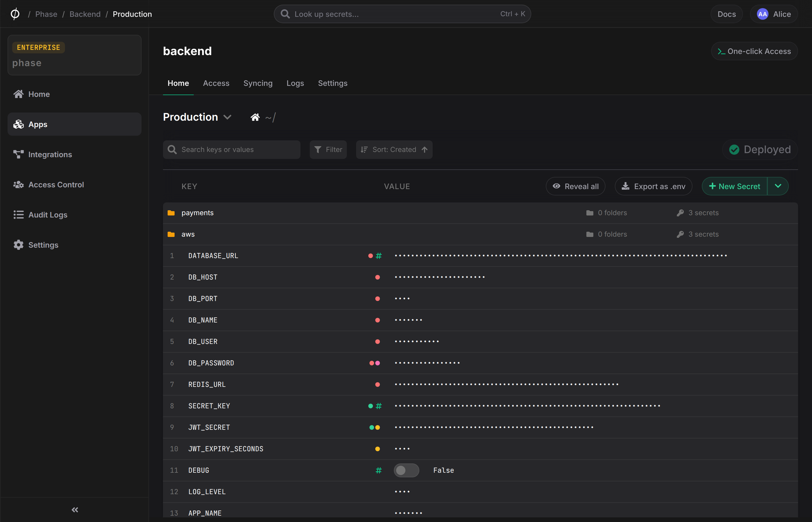Click the LOG_LEVEL key name
The image size is (812, 522).
[x=207, y=492]
